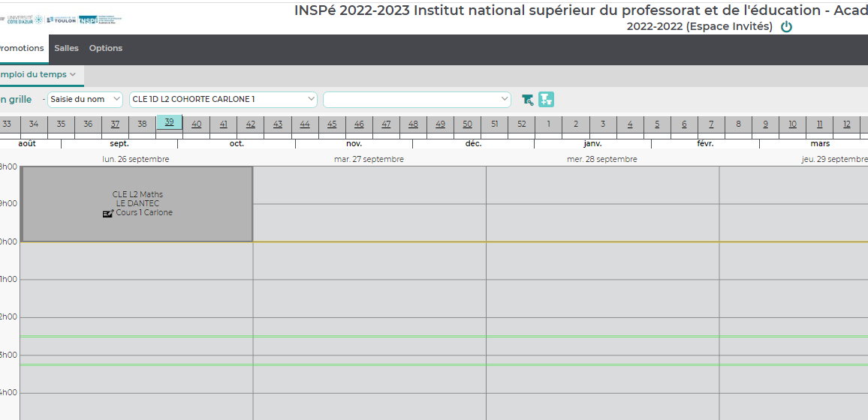Click the course note icon in Monday event
The image size is (868, 420).
[x=108, y=213]
